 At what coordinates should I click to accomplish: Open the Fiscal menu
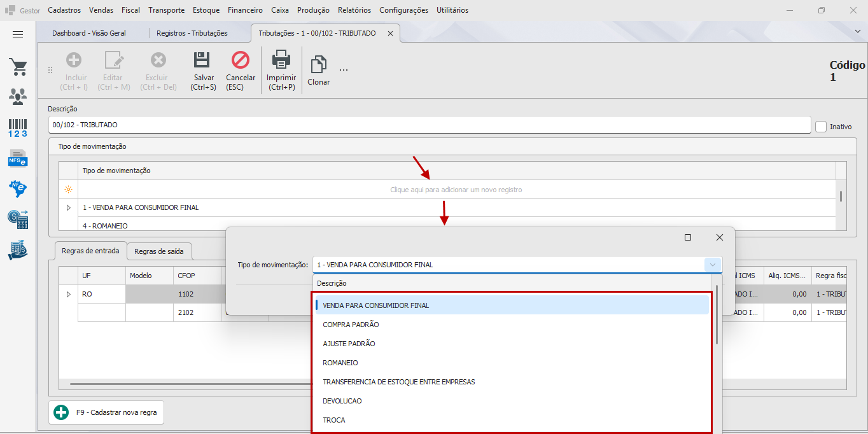point(130,10)
